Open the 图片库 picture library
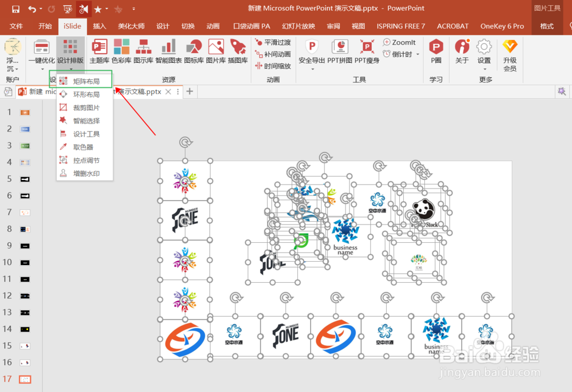 click(x=216, y=51)
